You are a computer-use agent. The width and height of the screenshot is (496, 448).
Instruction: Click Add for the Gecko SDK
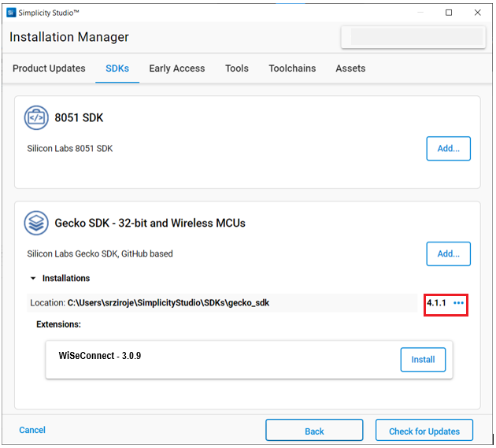[x=448, y=254]
